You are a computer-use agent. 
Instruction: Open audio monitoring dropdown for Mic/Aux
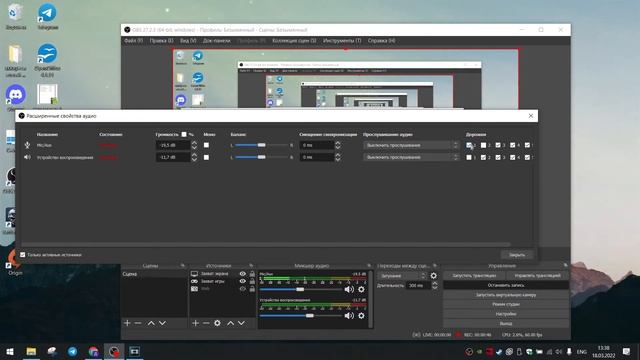click(411, 145)
